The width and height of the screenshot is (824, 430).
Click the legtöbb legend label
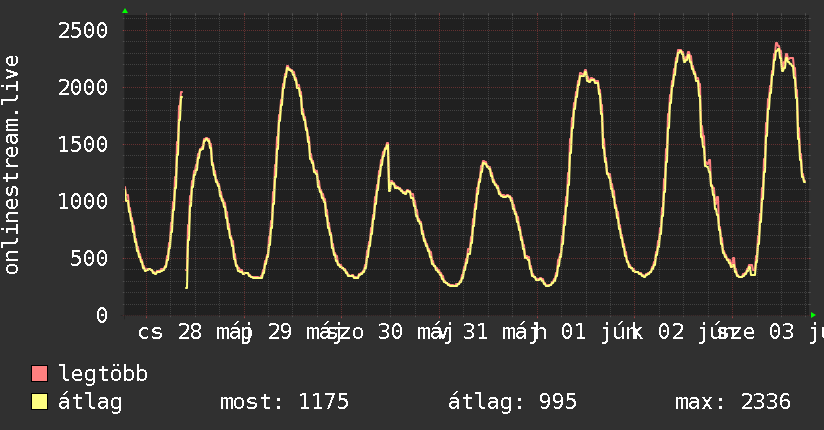(x=103, y=374)
